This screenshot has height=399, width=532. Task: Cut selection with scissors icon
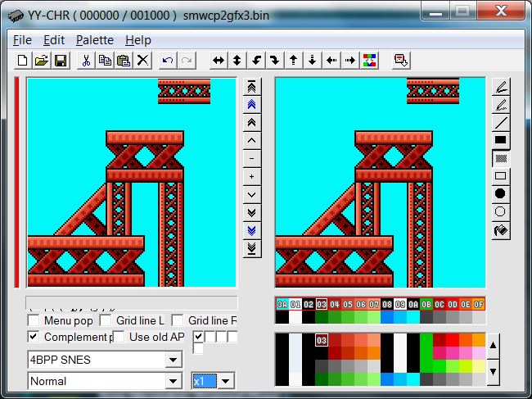[86, 61]
